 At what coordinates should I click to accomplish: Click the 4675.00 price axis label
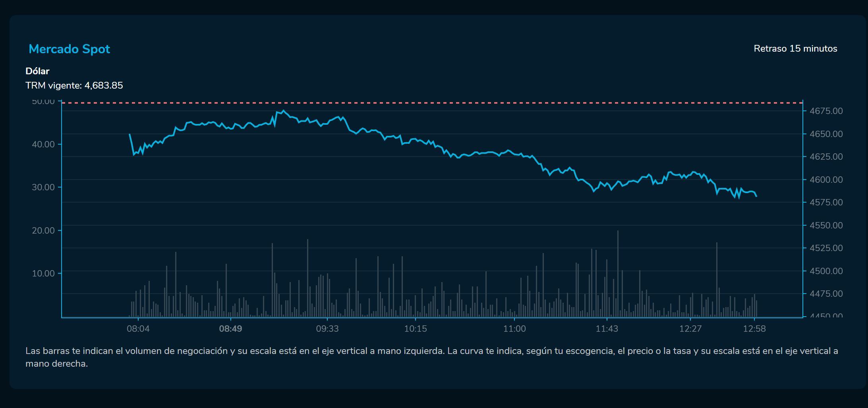[826, 111]
